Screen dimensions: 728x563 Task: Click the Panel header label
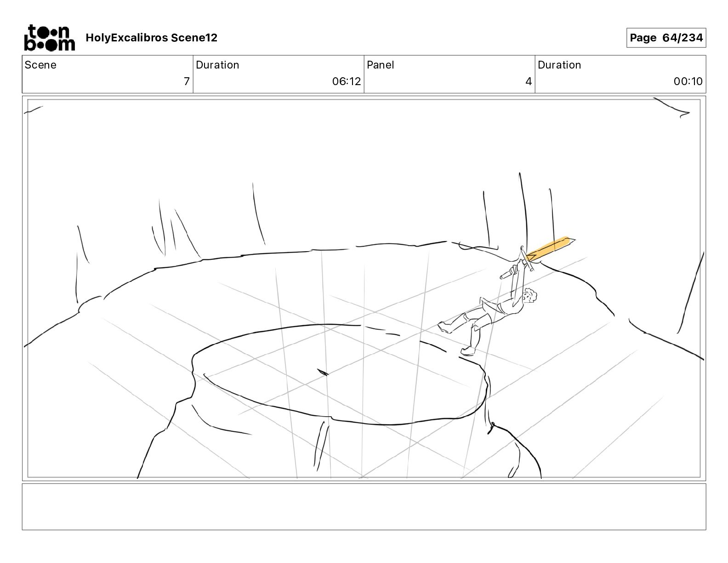(x=380, y=65)
